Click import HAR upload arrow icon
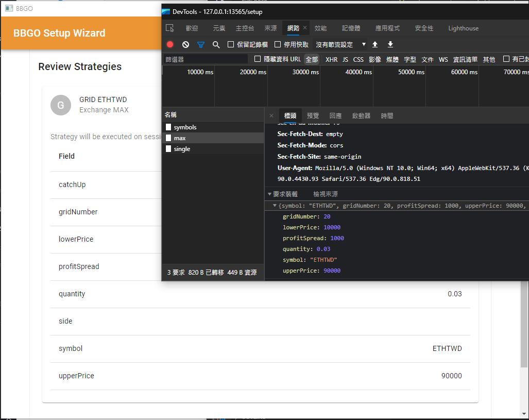Viewport: 529px width, 420px height. point(375,44)
